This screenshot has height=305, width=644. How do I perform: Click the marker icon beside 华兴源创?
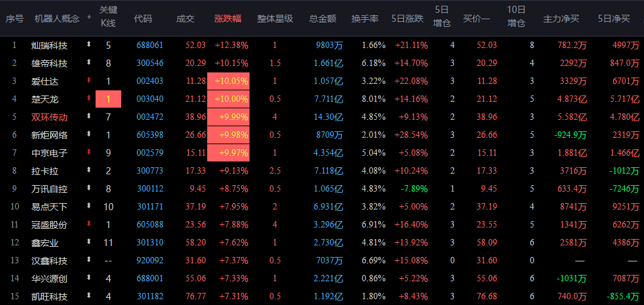(89, 278)
